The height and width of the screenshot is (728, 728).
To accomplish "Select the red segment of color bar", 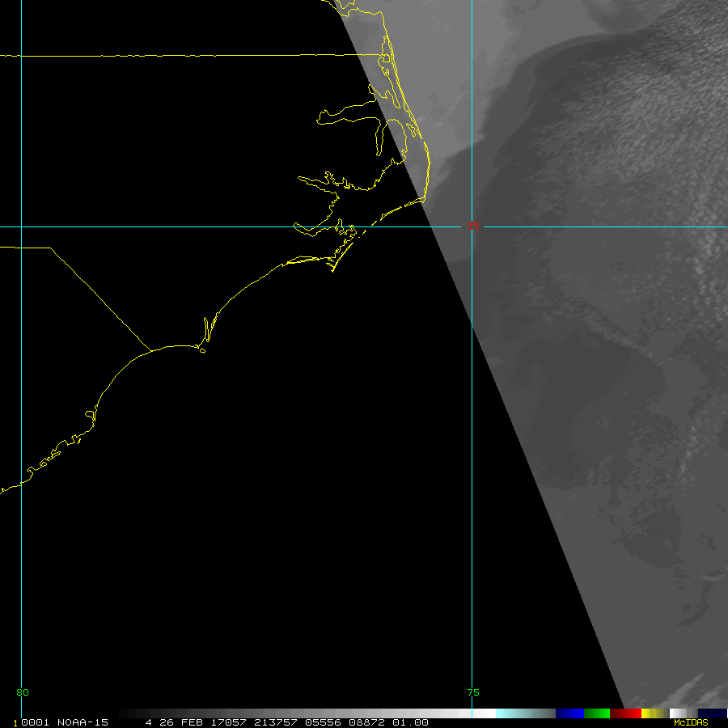I will point(626,713).
